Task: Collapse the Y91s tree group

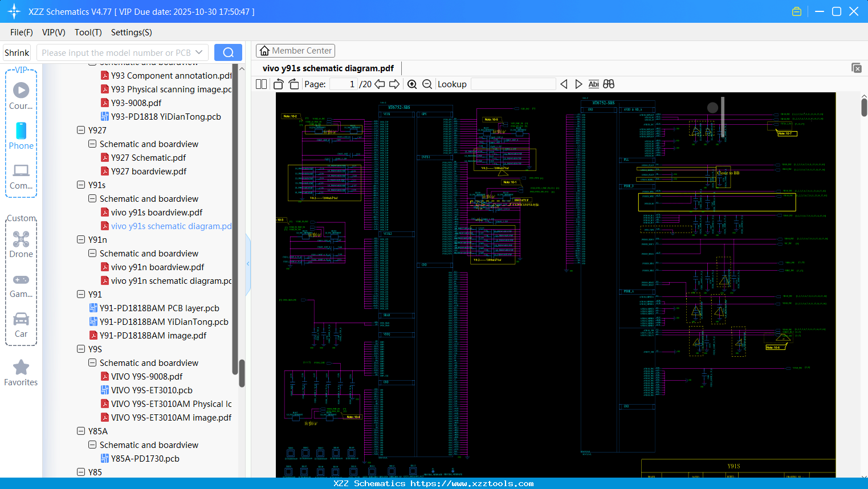Action: (81, 185)
